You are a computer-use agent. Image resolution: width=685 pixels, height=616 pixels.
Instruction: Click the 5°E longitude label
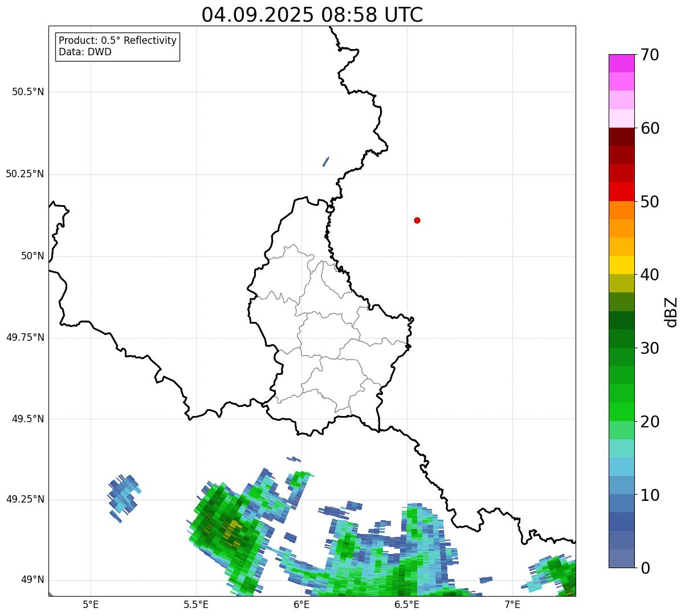[91, 605]
